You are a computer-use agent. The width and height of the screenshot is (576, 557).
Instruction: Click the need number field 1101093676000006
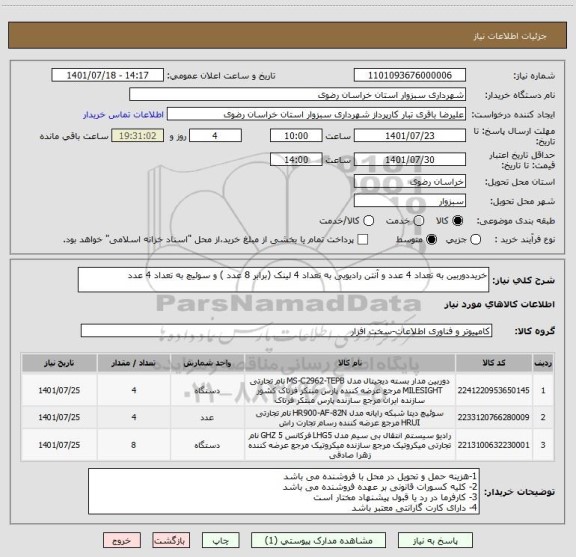(410, 75)
